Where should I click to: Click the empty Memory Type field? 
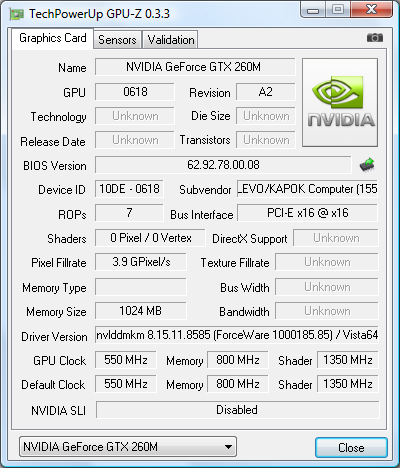pyautogui.click(x=141, y=287)
